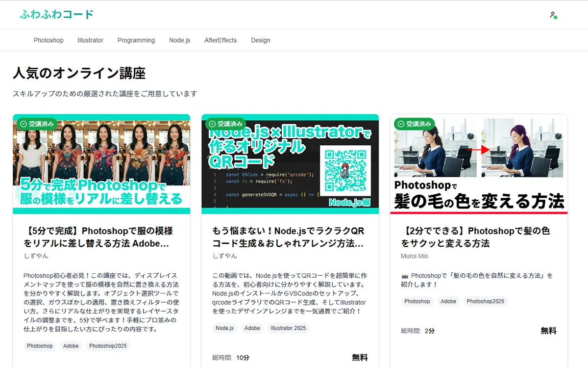Open the Photoshop category menu
Screen dimensions: 588x367
click(x=49, y=40)
